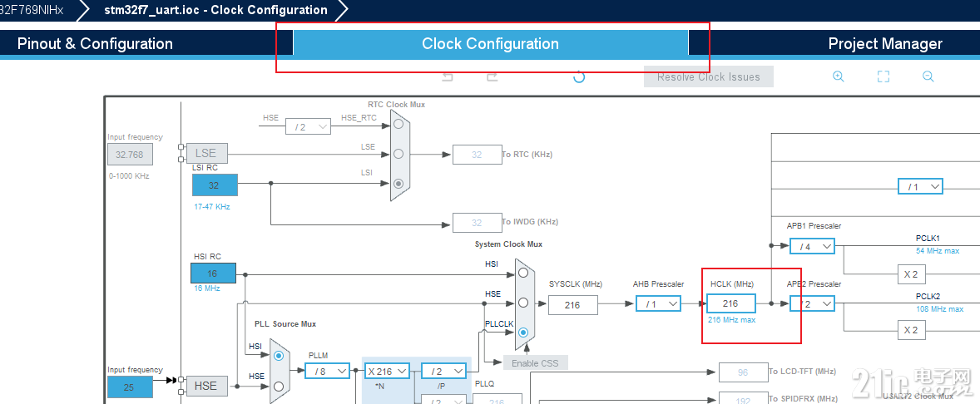Select LSI input on RTC Clock Mux
980x404 pixels.
click(x=398, y=184)
